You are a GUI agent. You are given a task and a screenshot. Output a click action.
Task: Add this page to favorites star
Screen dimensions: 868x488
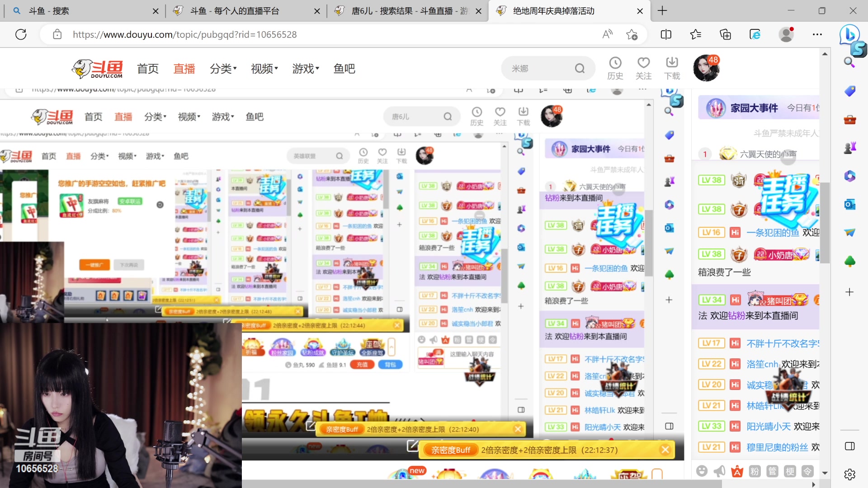click(x=632, y=34)
